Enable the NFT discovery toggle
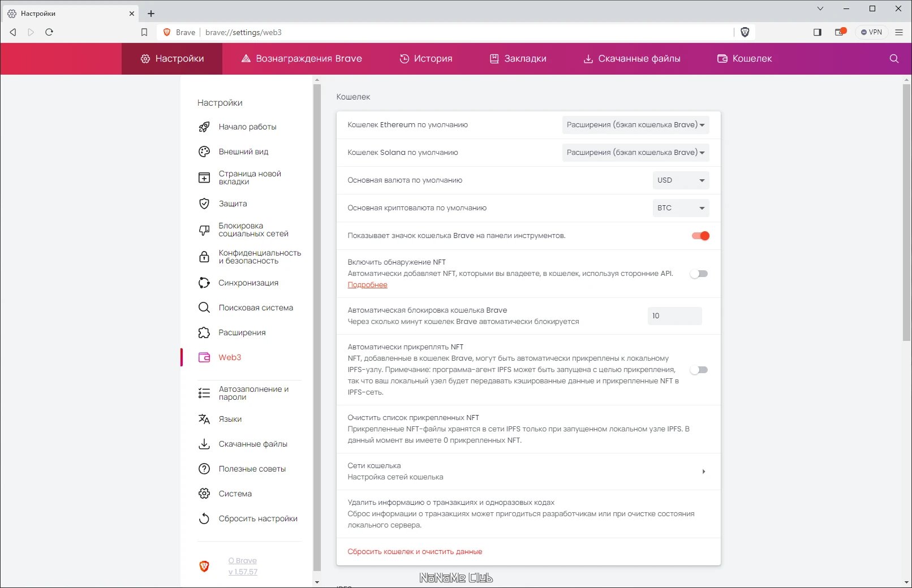 (699, 274)
